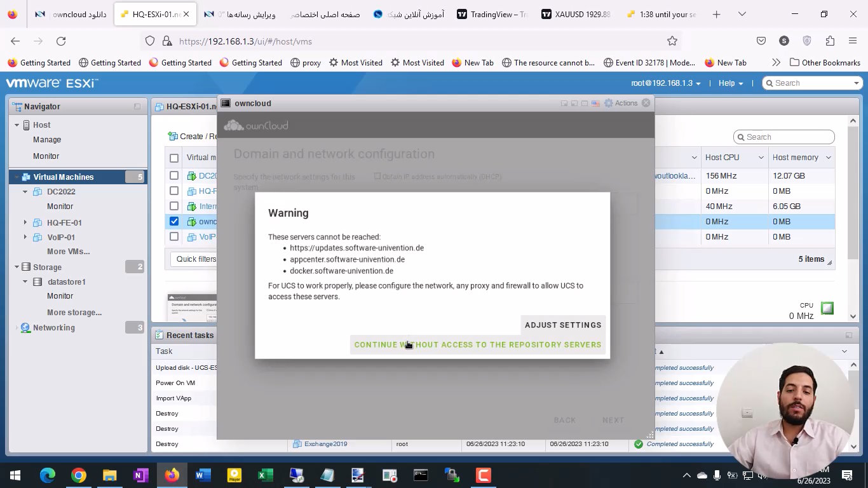Viewport: 868px width, 488px height.
Task: Click the console icon beside owncloud title
Action: (x=226, y=103)
